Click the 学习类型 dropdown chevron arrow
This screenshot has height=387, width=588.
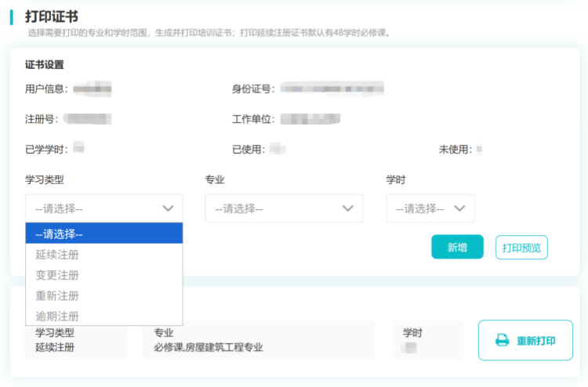pos(168,208)
